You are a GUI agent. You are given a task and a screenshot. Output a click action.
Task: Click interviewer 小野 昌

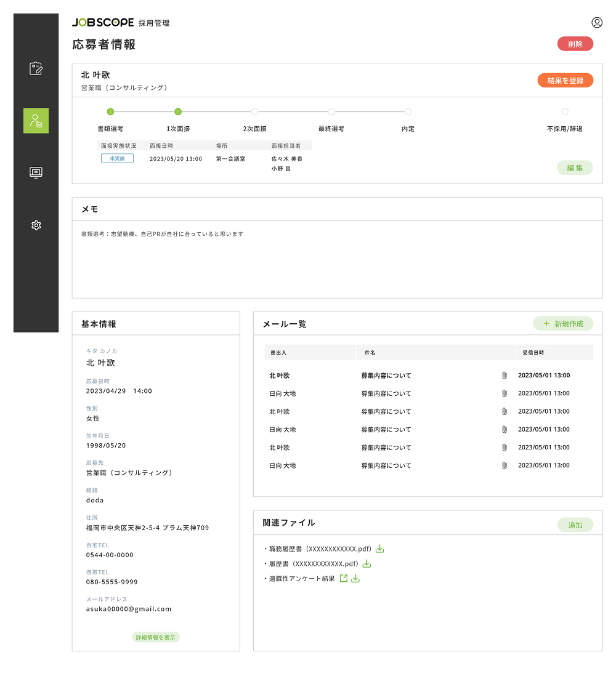(x=281, y=169)
